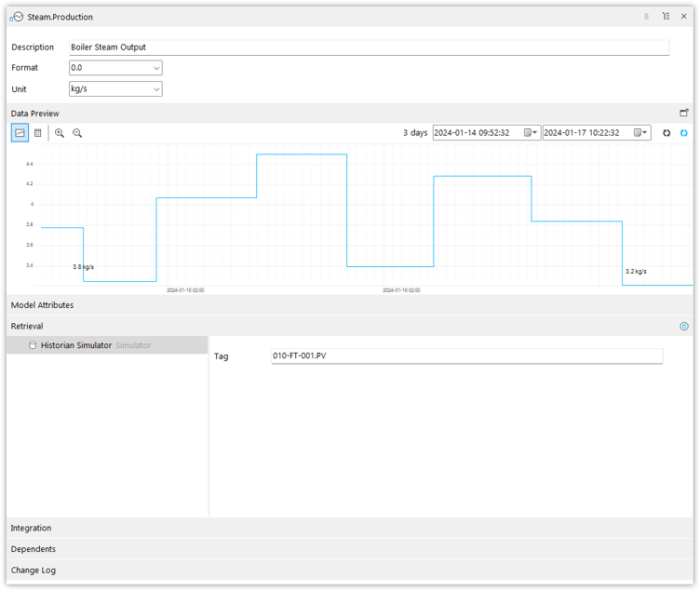The width and height of the screenshot is (700, 591).
Task: Expand the Change Log section
Action: pos(350,571)
